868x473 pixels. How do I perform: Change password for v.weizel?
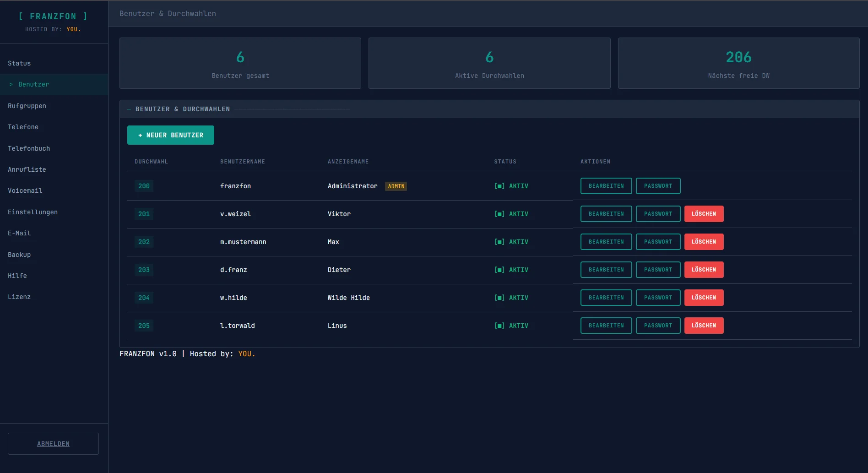click(658, 214)
